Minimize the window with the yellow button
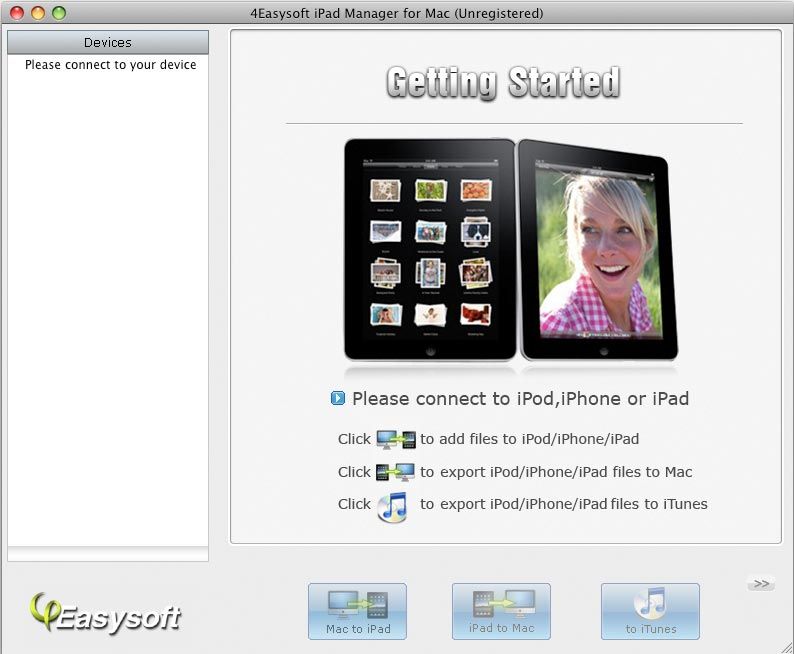The height and width of the screenshot is (654, 794). click(38, 13)
